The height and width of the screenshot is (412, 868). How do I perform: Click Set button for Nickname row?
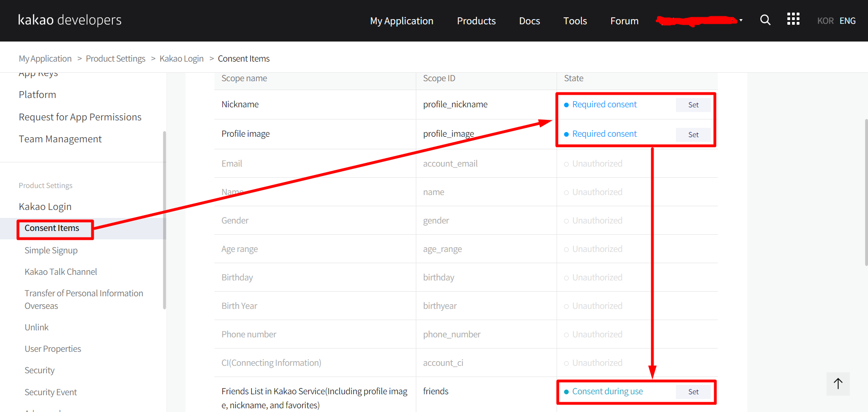click(x=693, y=105)
